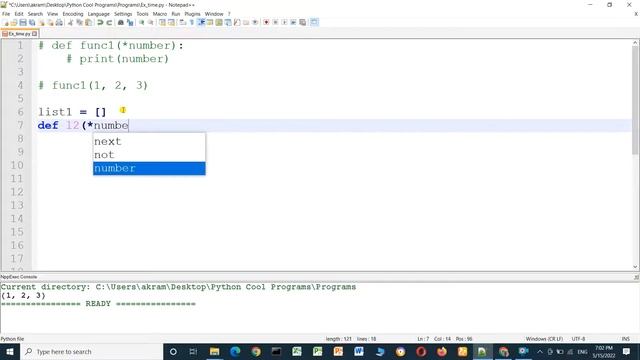Stop macro recording button
Image resolution: width=640 pixels, height=360 pixels.
coord(275,22)
